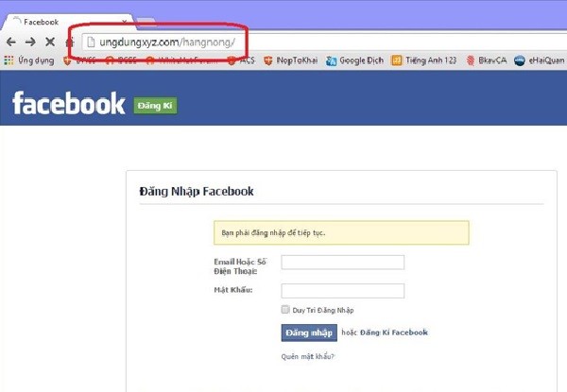Click the Quên mật khẩu? link
Image resolution: width=567 pixels, height=392 pixels.
point(308,357)
